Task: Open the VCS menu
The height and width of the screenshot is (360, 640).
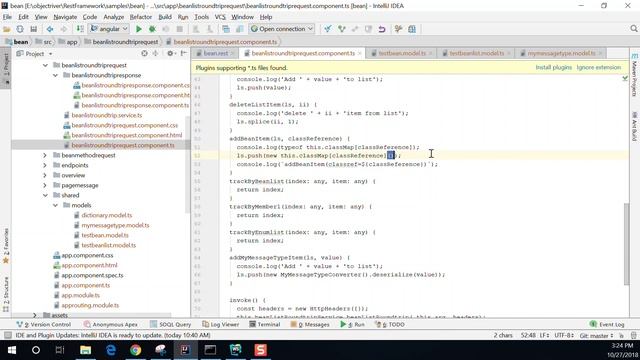Action: [x=220, y=17]
